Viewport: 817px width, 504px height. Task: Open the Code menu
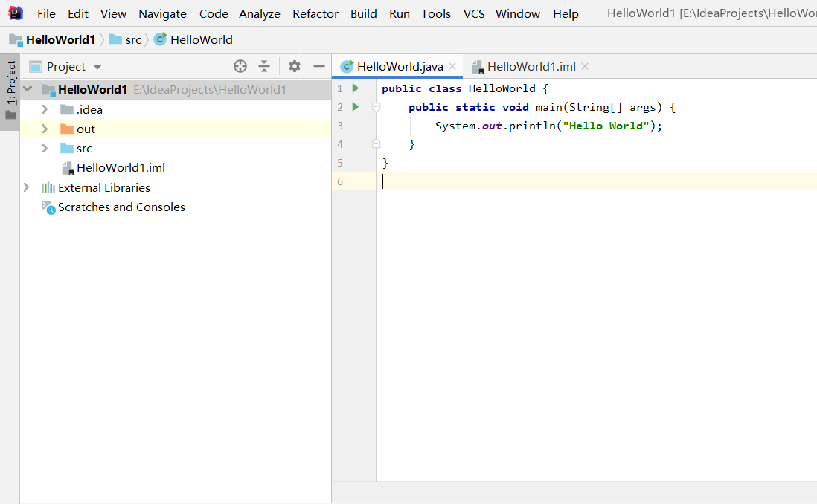(x=213, y=14)
